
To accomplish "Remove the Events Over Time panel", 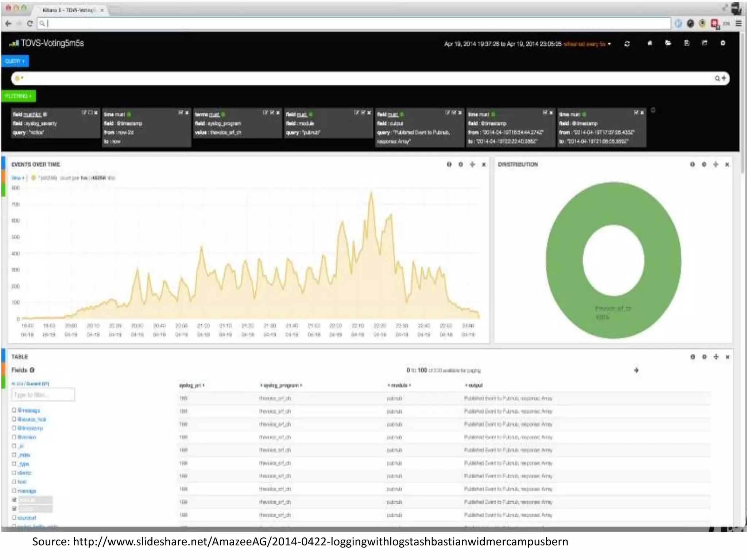I will 484,165.
